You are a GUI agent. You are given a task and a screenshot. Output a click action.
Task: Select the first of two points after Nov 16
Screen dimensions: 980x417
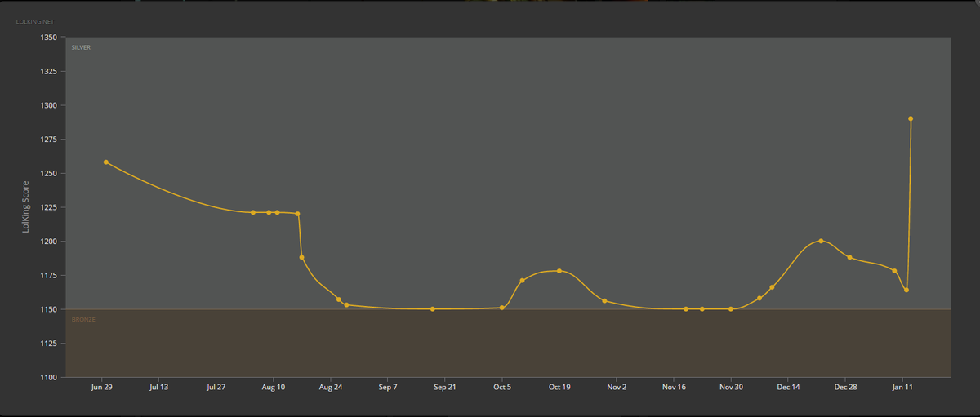686,309
